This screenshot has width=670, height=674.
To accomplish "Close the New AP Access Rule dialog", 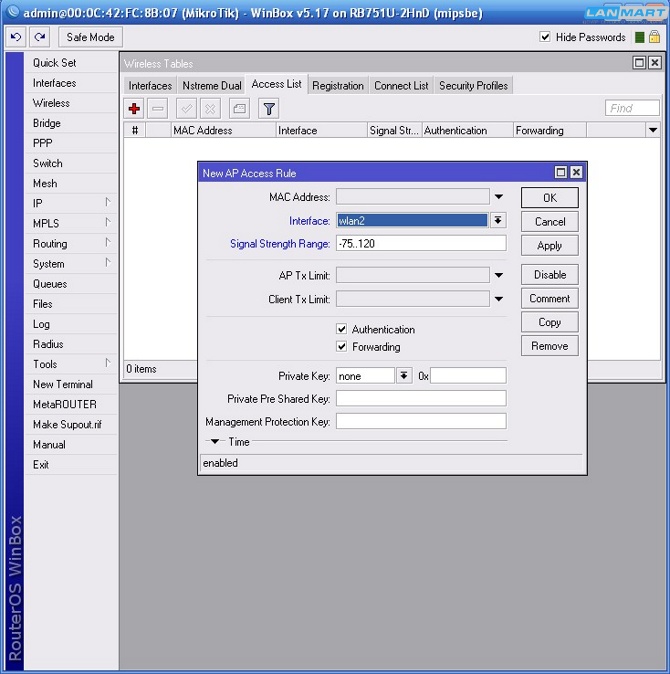I will (x=576, y=172).
